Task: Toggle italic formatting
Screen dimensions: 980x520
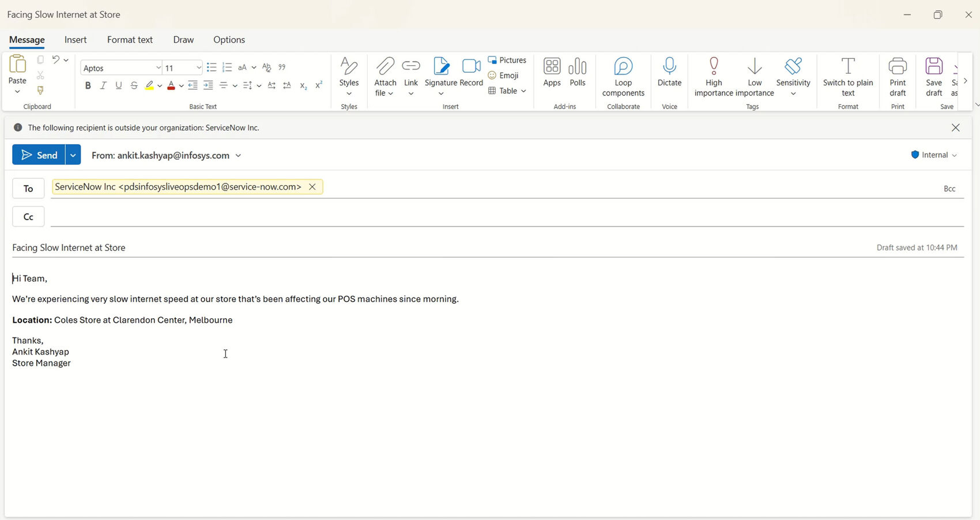Action: pos(103,85)
